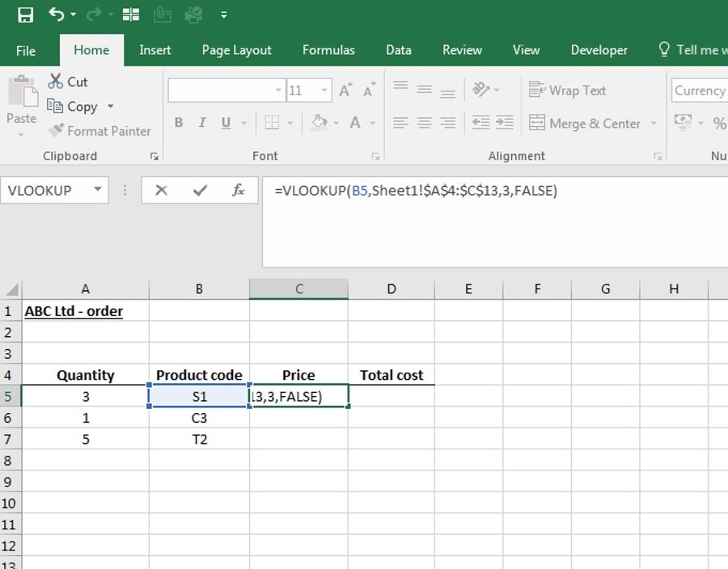Screen dimensions: 728x569
Task: Open Merge & Center dropdown arrow
Action: (654, 124)
